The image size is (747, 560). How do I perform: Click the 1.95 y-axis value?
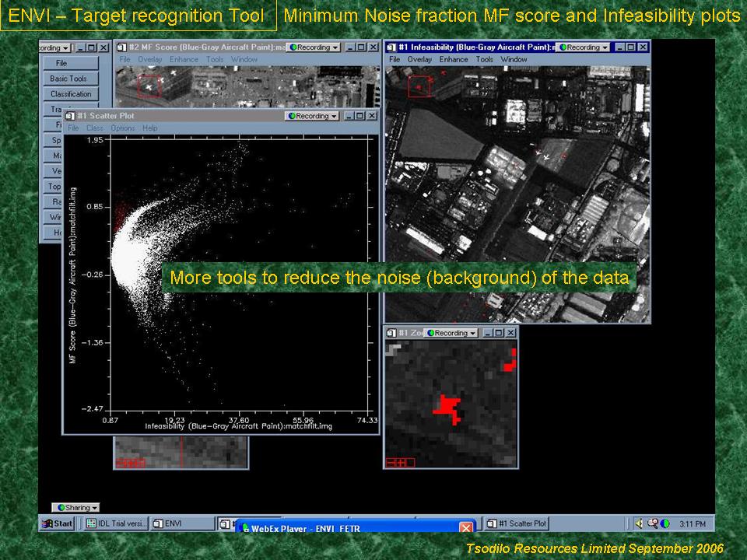94,139
